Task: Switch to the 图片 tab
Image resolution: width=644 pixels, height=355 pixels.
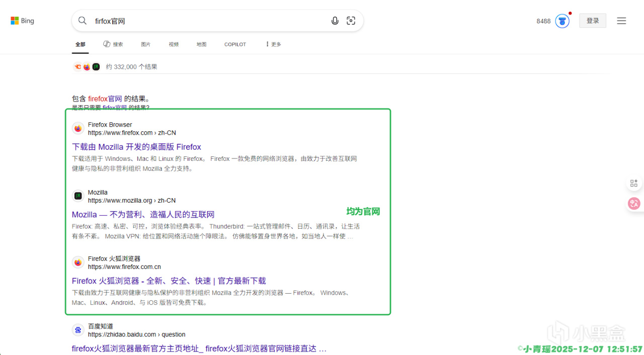Action: 146,44
